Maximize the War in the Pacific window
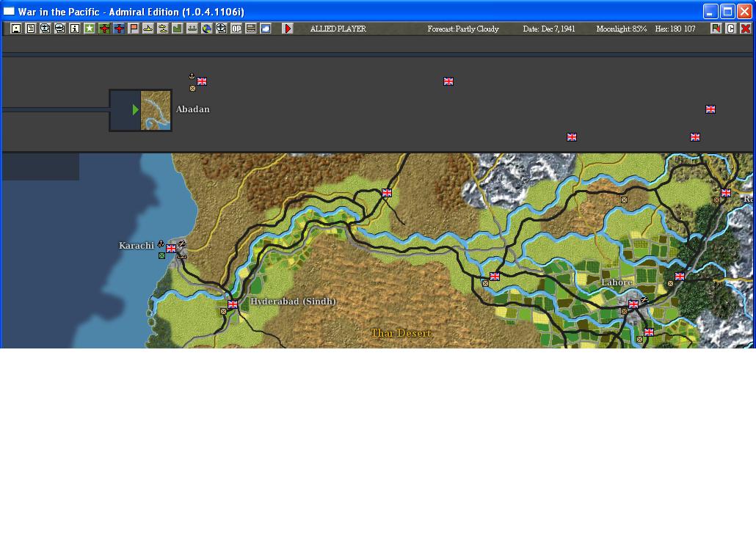 [727, 12]
